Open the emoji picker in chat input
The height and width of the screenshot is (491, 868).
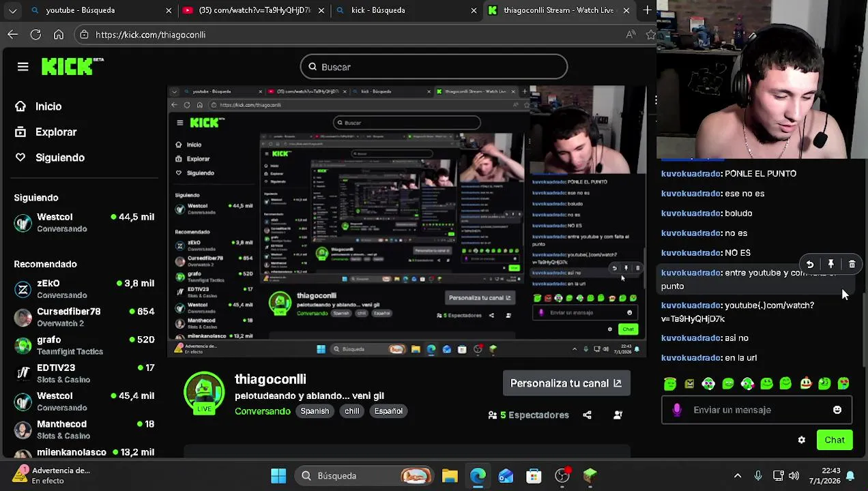(x=837, y=410)
